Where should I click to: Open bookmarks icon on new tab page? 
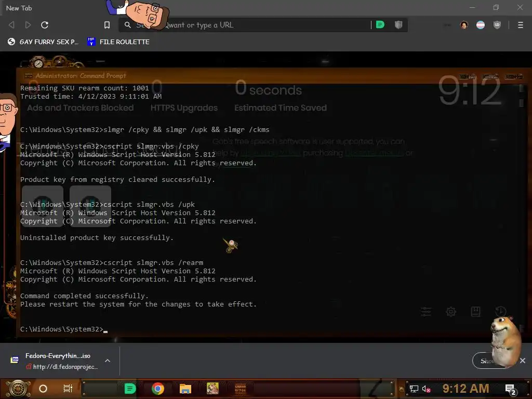click(476, 312)
